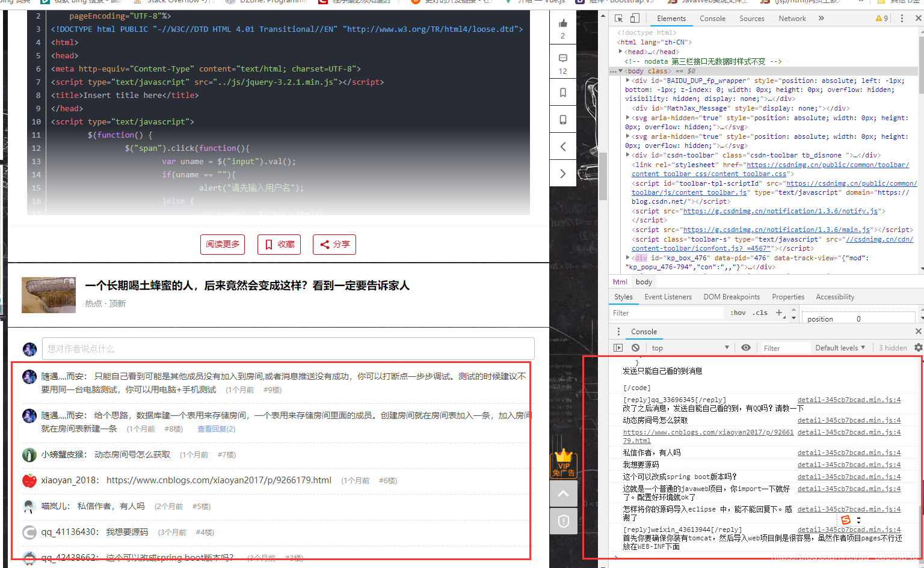Open the DevTools three-dot customize menu

pyautogui.click(x=902, y=19)
